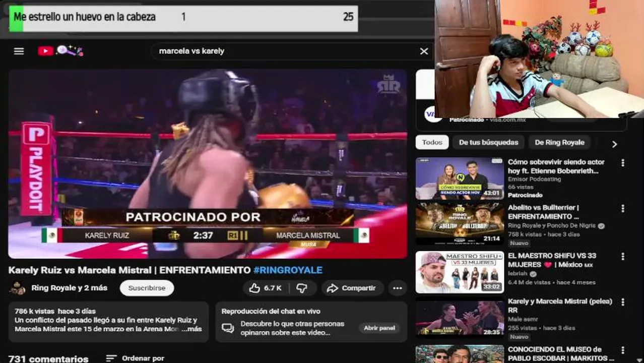Play the EL MAESTRO SHIFU VS 33 MUJERES thumbnail
The height and width of the screenshot is (363, 644).
coord(460,272)
